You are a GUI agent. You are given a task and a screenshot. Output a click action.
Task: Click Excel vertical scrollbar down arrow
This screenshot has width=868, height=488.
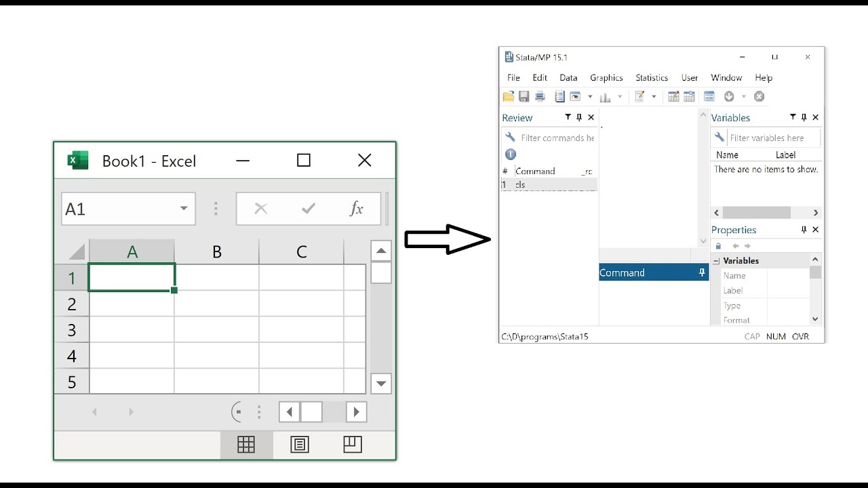(x=381, y=383)
